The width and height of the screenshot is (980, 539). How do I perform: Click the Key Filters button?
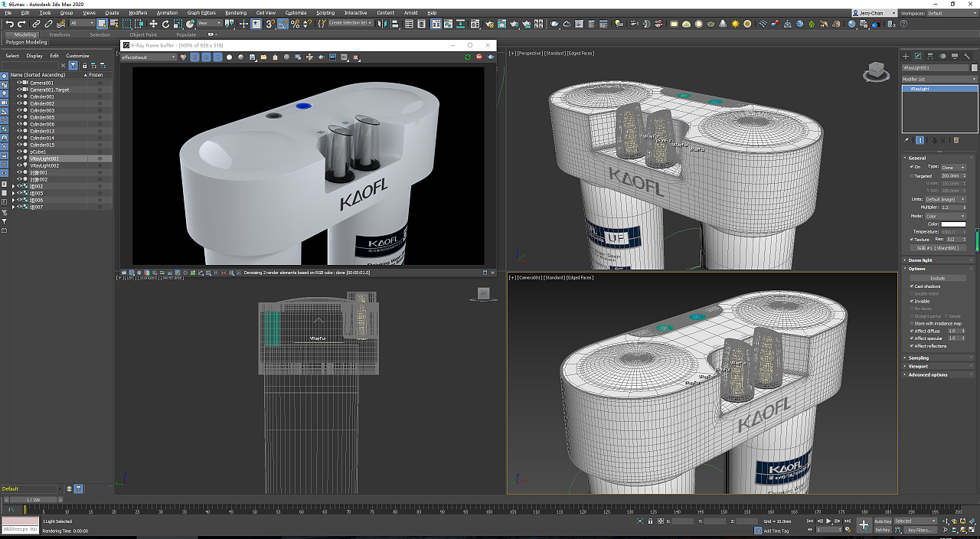pyautogui.click(x=920, y=529)
